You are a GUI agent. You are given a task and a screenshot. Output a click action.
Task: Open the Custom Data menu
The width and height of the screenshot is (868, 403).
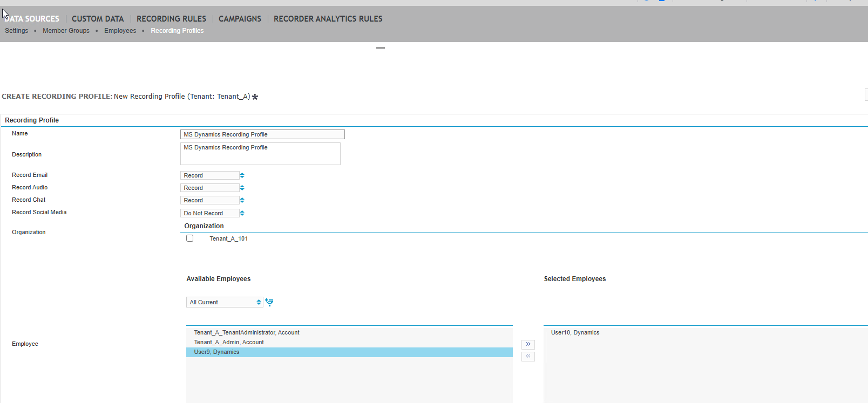click(98, 19)
